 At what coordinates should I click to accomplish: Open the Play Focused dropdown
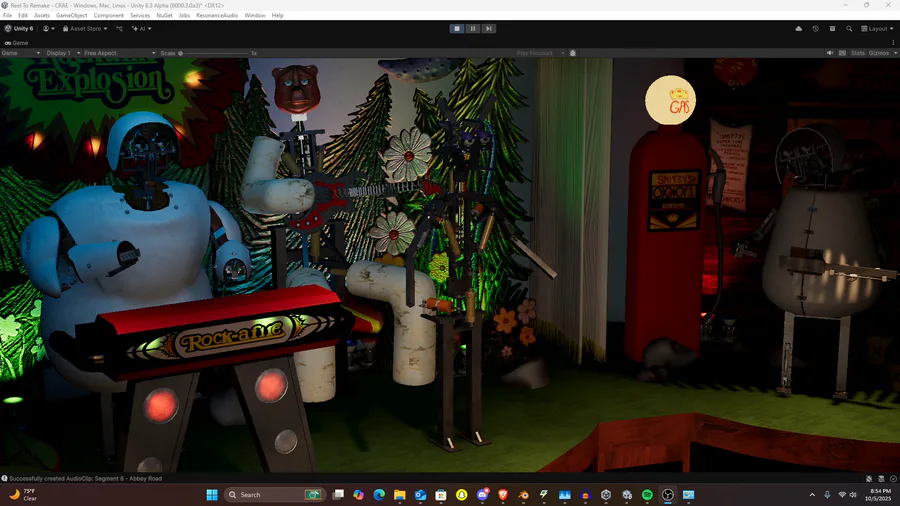coord(540,53)
